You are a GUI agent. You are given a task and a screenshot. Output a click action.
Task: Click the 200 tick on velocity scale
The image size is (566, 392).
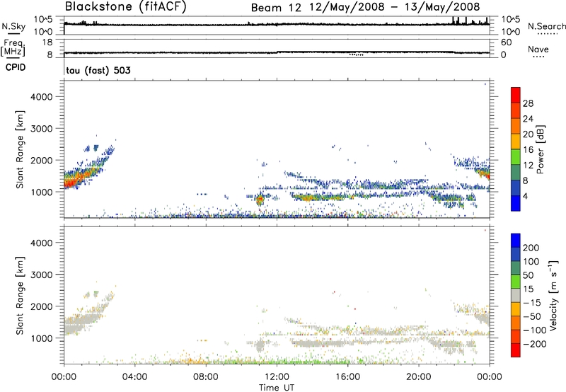tap(531, 248)
